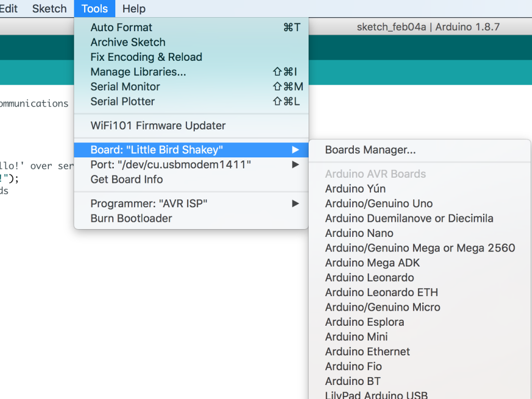Open the Serial Plotter
532x399 pixels.
[x=191, y=101]
